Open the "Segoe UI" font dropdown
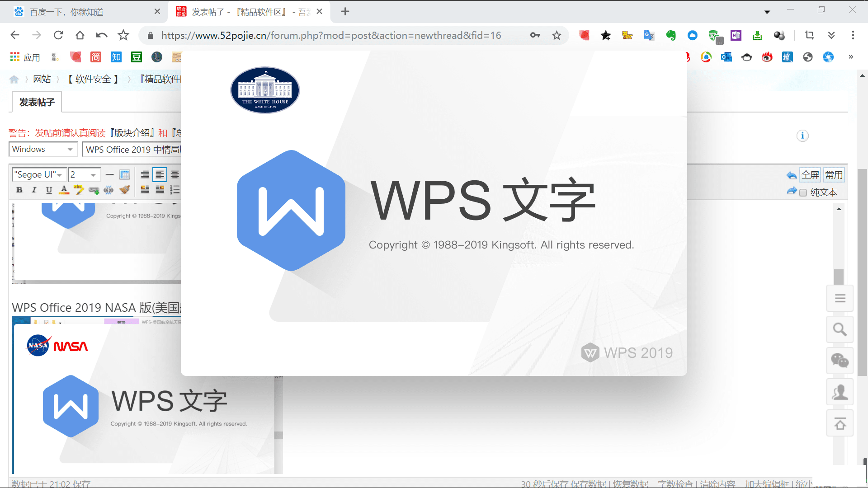Screen dimensions: 868x488 [38, 174]
